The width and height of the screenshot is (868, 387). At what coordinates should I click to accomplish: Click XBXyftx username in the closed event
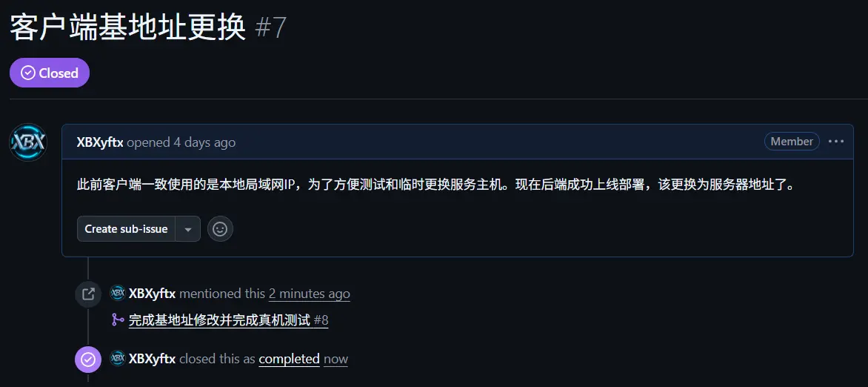(x=153, y=359)
